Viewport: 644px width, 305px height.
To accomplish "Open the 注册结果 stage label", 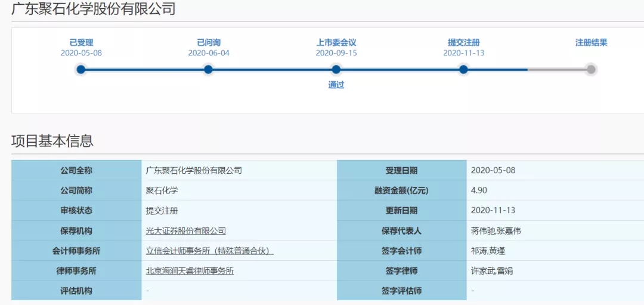I will (591, 42).
